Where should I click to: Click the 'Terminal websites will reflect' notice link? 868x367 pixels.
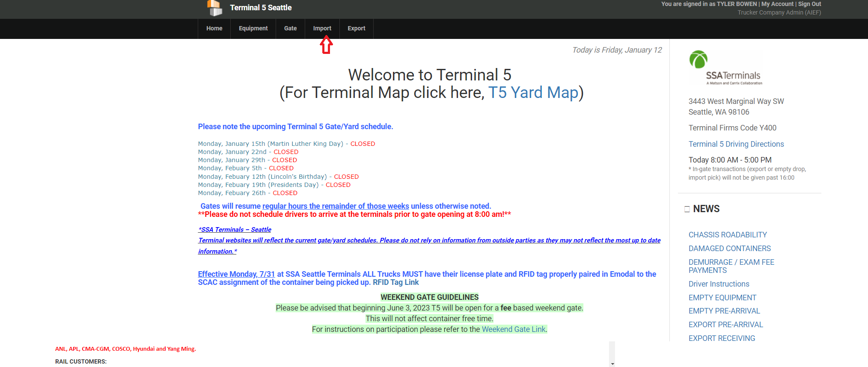click(429, 246)
